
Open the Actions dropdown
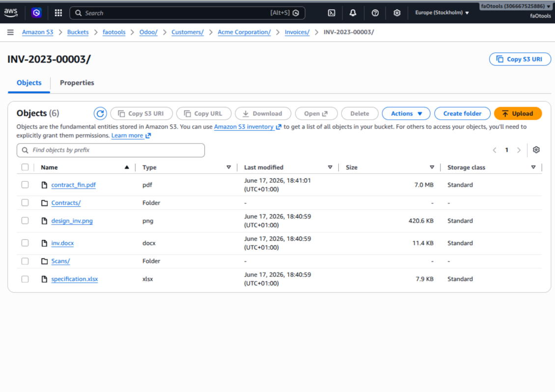[x=406, y=113]
